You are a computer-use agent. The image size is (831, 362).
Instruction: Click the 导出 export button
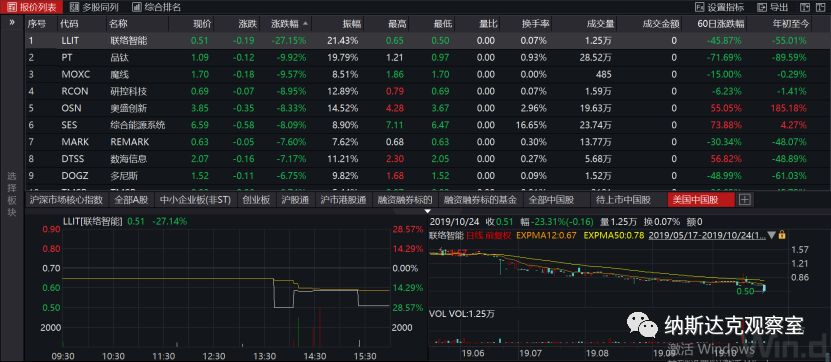(x=773, y=7)
